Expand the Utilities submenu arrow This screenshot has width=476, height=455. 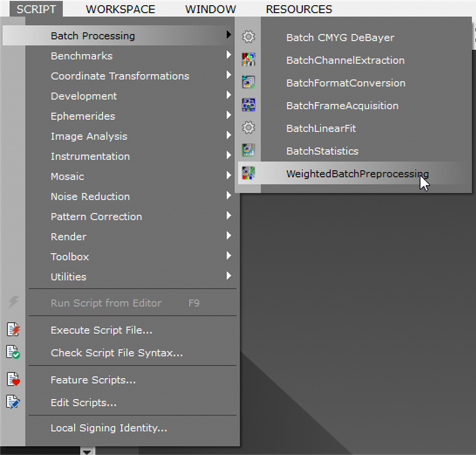tap(228, 276)
